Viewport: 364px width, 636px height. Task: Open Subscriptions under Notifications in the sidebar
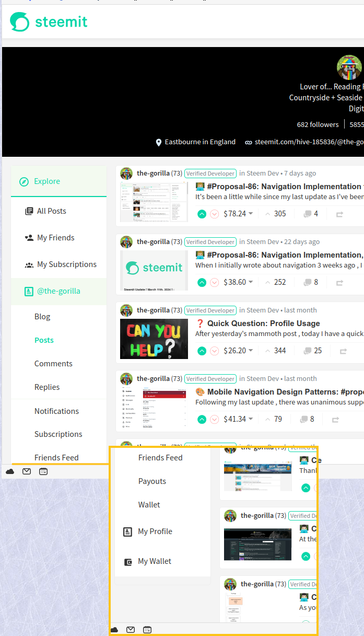pyautogui.click(x=58, y=434)
